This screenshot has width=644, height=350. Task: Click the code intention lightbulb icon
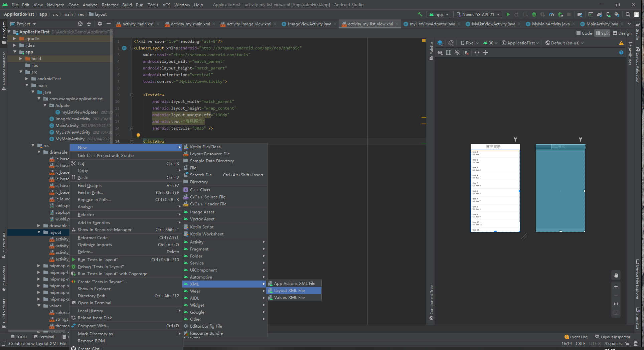tap(138, 135)
